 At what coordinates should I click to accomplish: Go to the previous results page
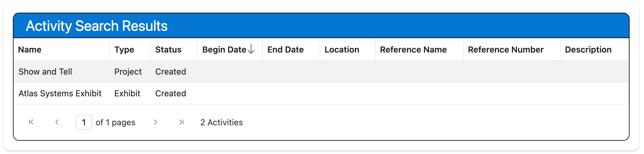tap(57, 122)
